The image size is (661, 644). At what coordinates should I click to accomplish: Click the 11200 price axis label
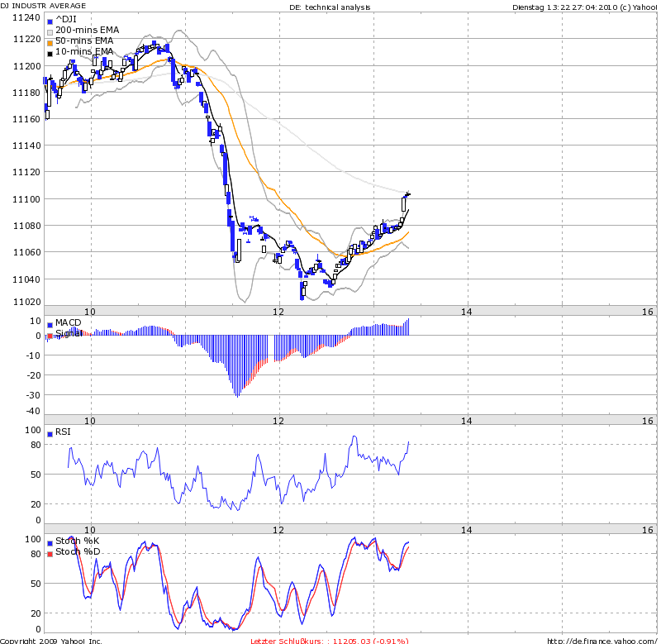coord(26,66)
